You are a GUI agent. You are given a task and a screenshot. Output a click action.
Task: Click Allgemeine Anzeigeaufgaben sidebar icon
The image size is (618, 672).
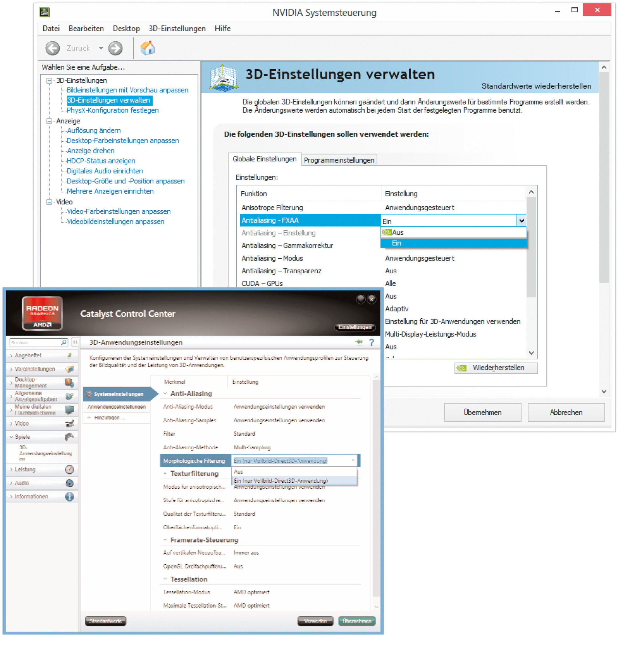pos(70,396)
